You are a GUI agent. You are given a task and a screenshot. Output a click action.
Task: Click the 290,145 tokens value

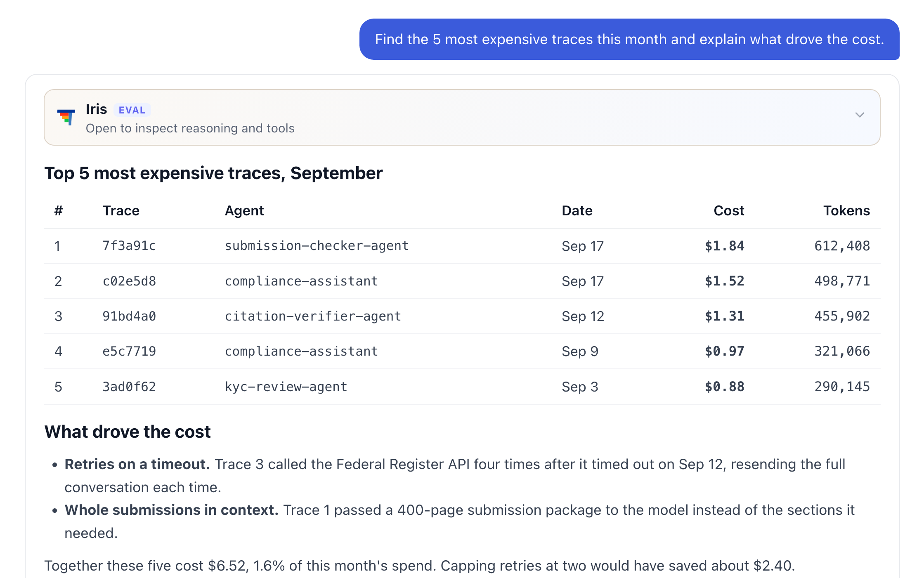pyautogui.click(x=842, y=387)
